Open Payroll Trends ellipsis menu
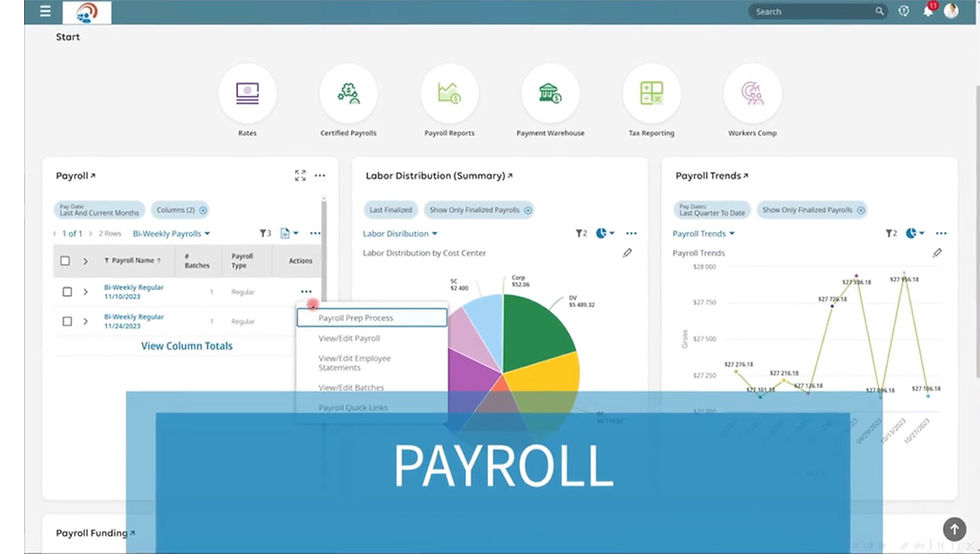 (x=941, y=233)
